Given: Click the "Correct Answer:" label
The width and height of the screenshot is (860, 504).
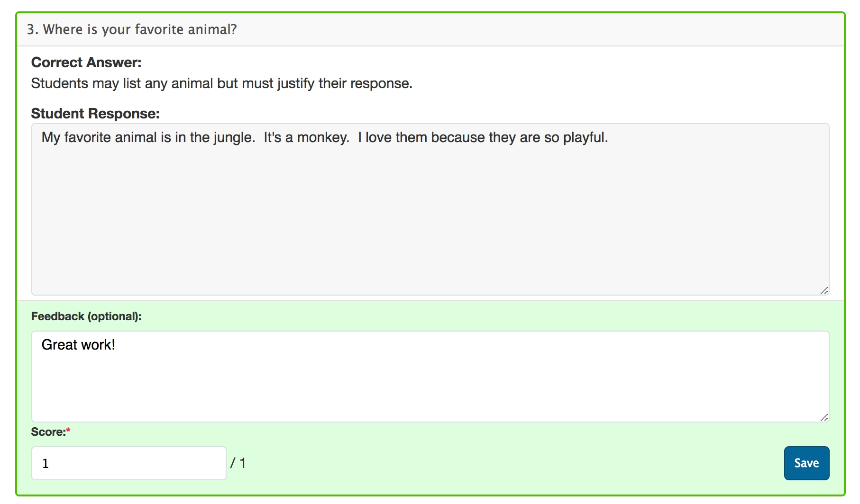Looking at the screenshot, I should coord(86,63).
